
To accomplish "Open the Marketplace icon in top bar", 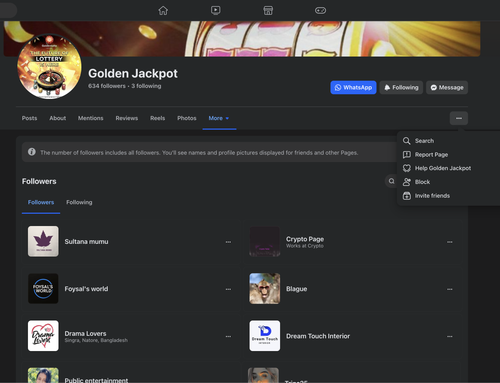I will point(268,11).
